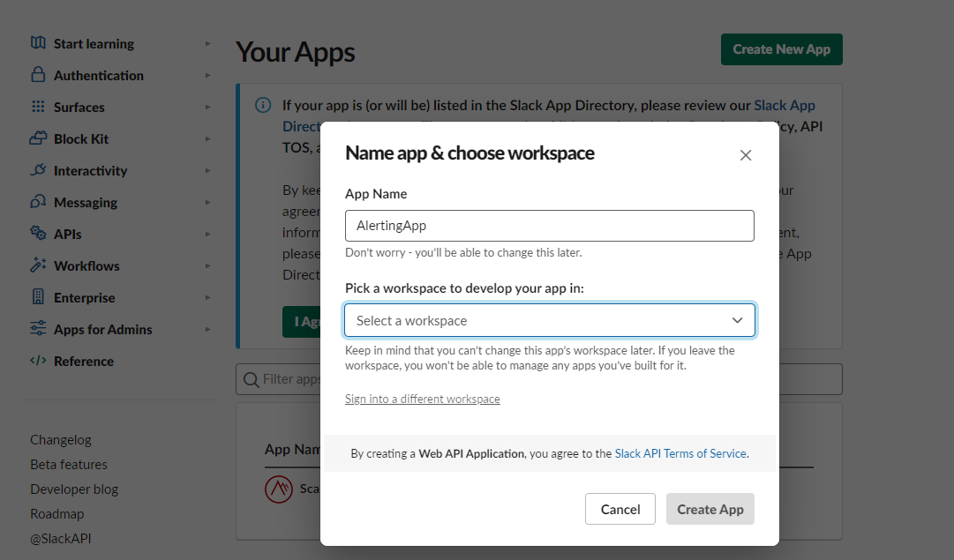954x560 pixels.
Task: Click the Create App button
Action: point(710,509)
